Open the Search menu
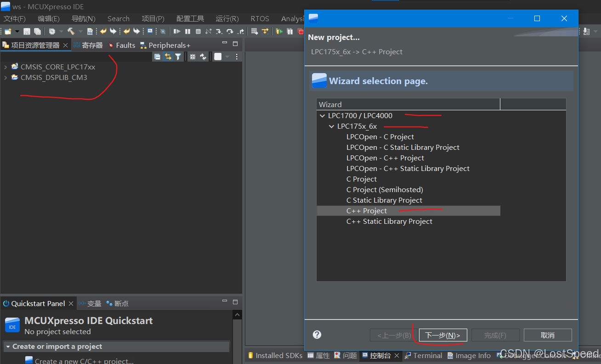Screen dimensions: 601x364 coord(119,19)
